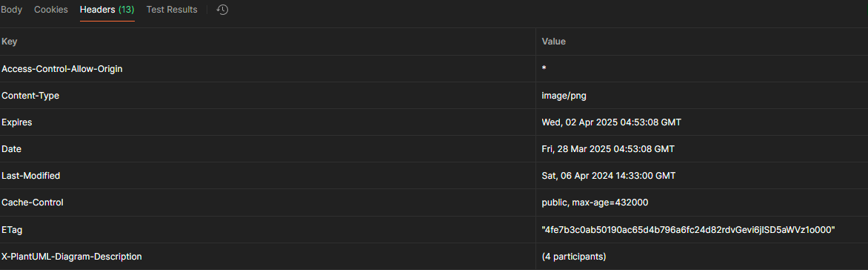Select the image/png value
The image size is (868, 270).
564,96
